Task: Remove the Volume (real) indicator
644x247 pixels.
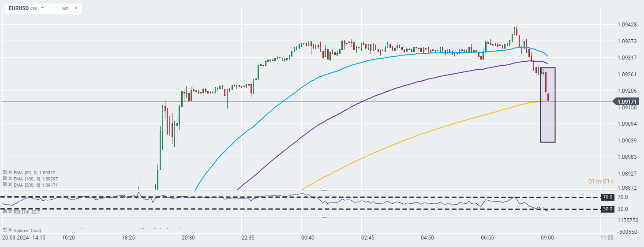Action: 10,230
